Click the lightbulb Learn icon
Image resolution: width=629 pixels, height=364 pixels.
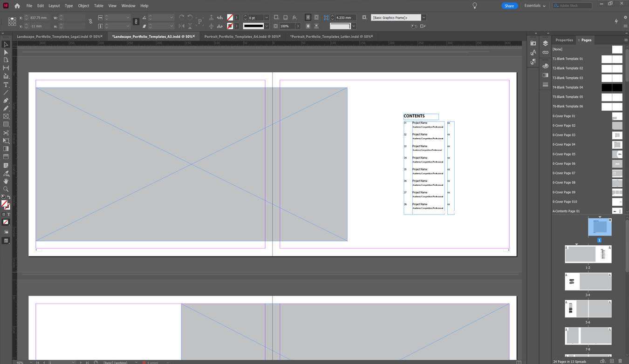475,6
